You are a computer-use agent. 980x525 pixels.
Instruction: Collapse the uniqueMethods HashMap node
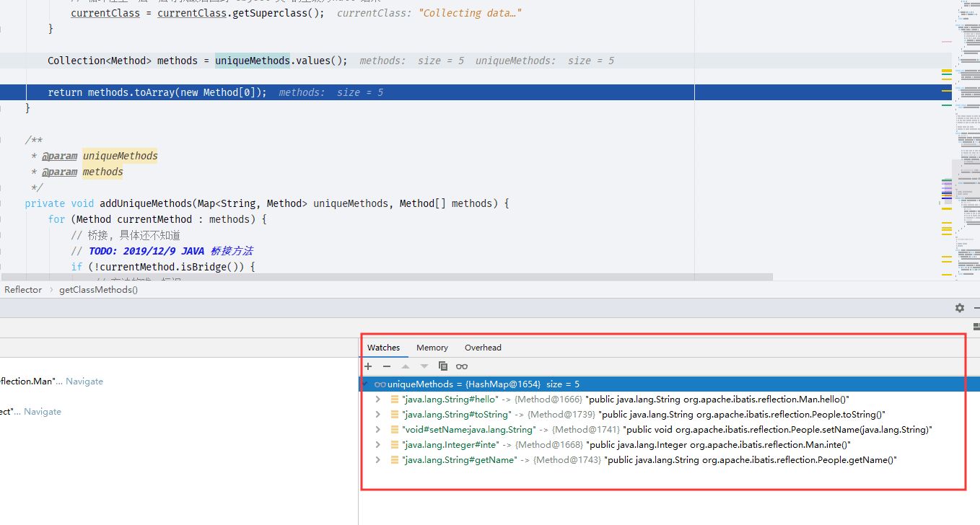[366, 384]
